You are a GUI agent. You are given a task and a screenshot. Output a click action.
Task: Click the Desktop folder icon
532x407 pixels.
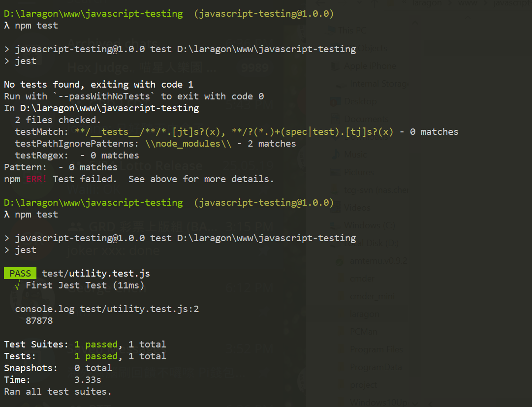point(335,101)
